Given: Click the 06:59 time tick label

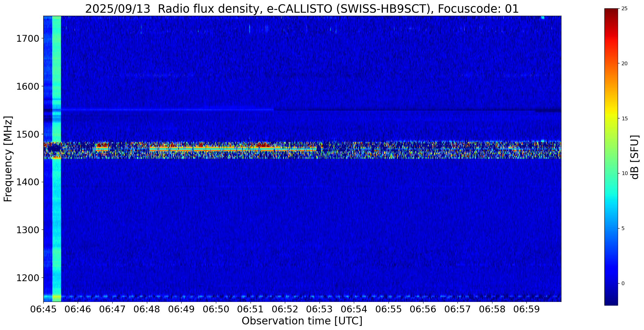Looking at the screenshot, I should coord(527,309).
